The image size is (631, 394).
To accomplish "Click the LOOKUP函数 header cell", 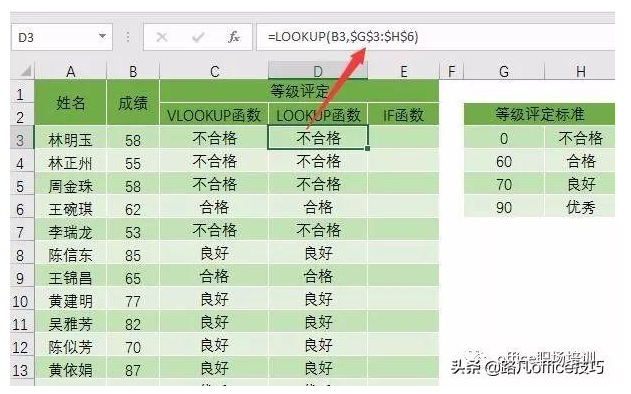I will 318,115.
